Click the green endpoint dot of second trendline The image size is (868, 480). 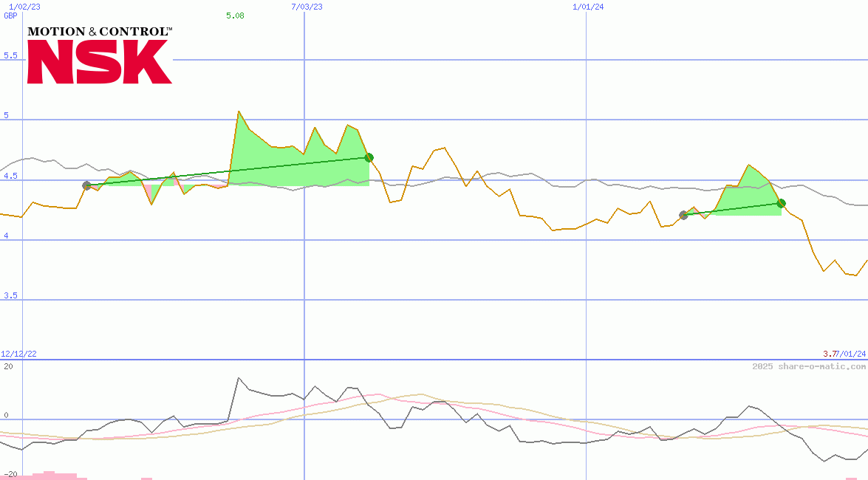[x=782, y=202]
